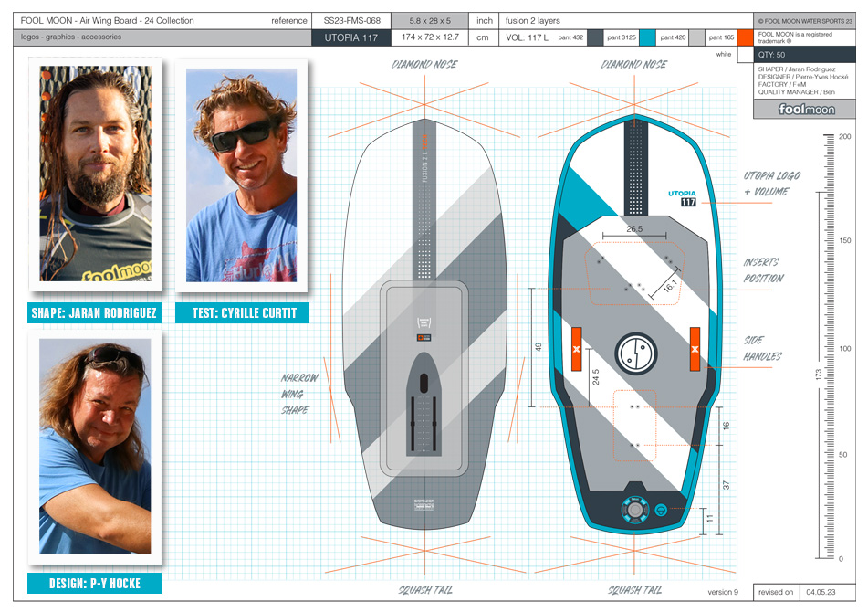
Task: Click the 'VOL: 117 L' volume text
Action: (x=527, y=37)
